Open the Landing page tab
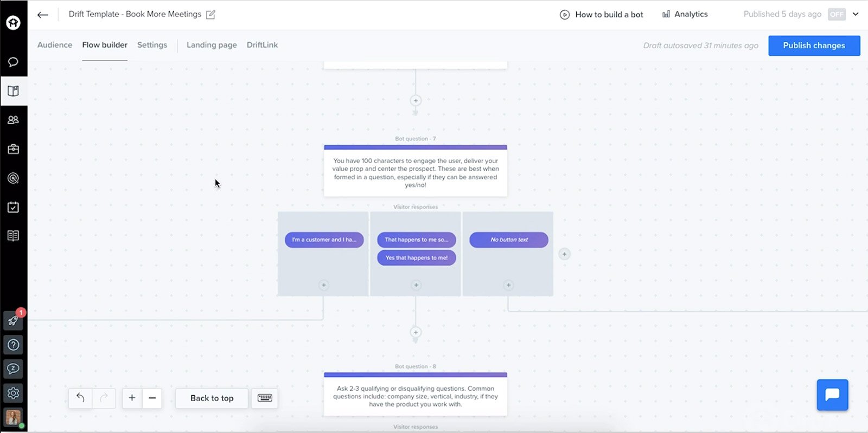The width and height of the screenshot is (868, 433). 212,45
